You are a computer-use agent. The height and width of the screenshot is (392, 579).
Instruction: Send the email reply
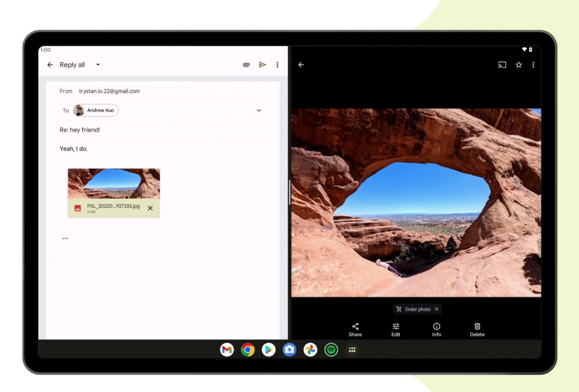click(263, 65)
